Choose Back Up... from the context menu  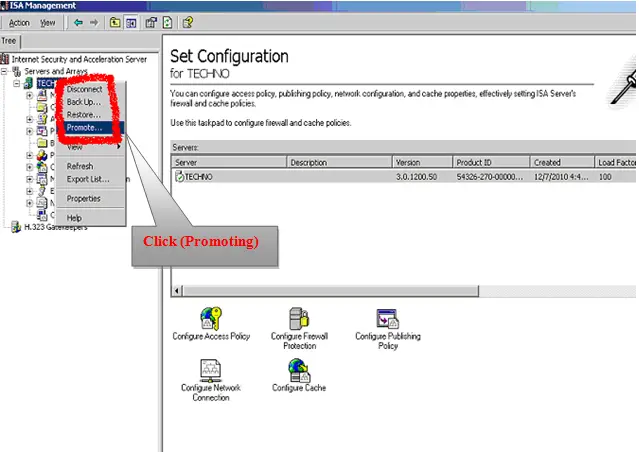tap(84, 102)
